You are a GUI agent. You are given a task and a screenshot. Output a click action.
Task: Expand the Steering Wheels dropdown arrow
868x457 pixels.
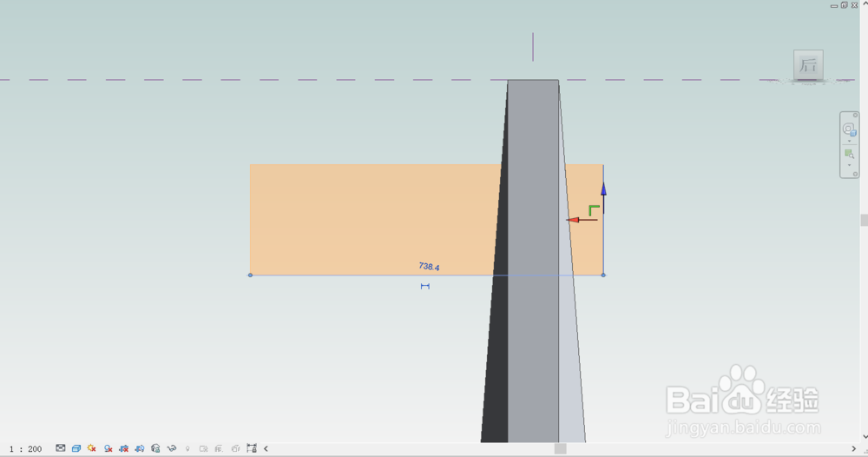coord(849,141)
